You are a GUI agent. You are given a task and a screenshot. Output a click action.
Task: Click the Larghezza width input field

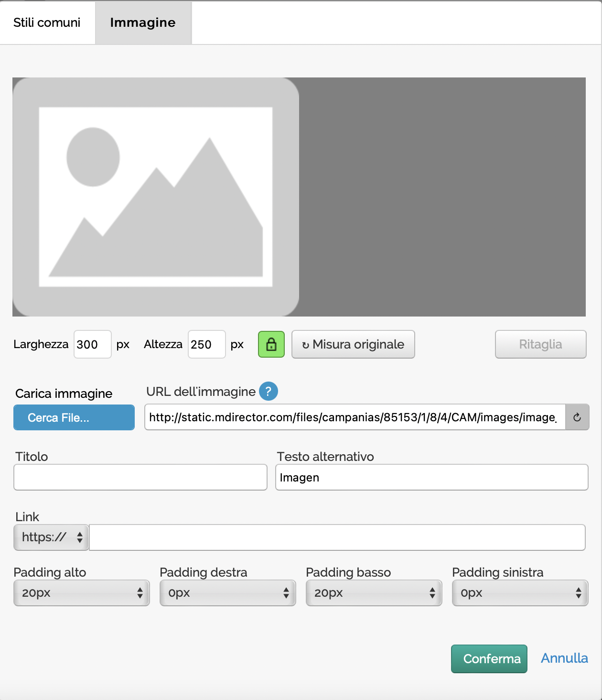[x=92, y=344]
